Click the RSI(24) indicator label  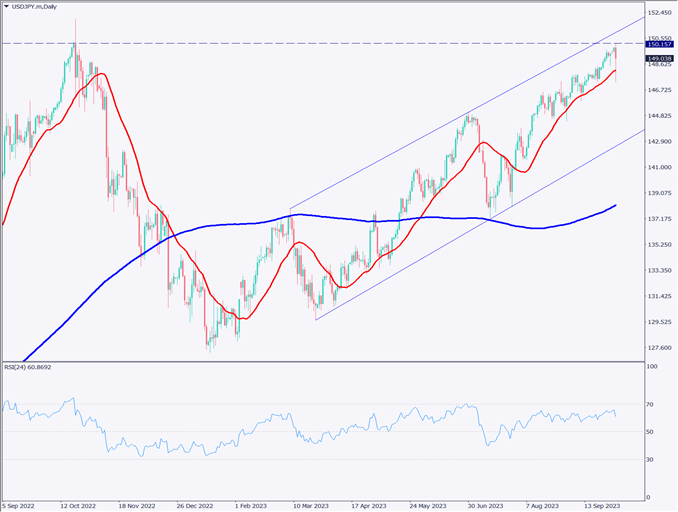pyautogui.click(x=30, y=368)
